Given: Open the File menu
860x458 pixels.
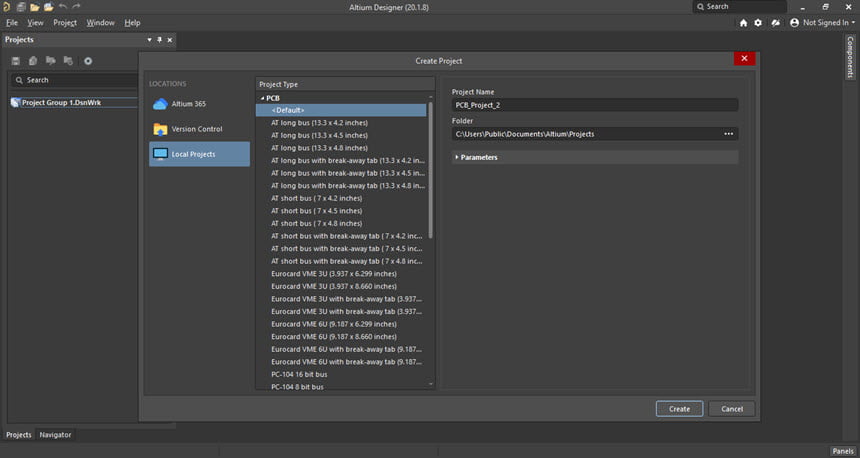Looking at the screenshot, I should click(x=12, y=22).
